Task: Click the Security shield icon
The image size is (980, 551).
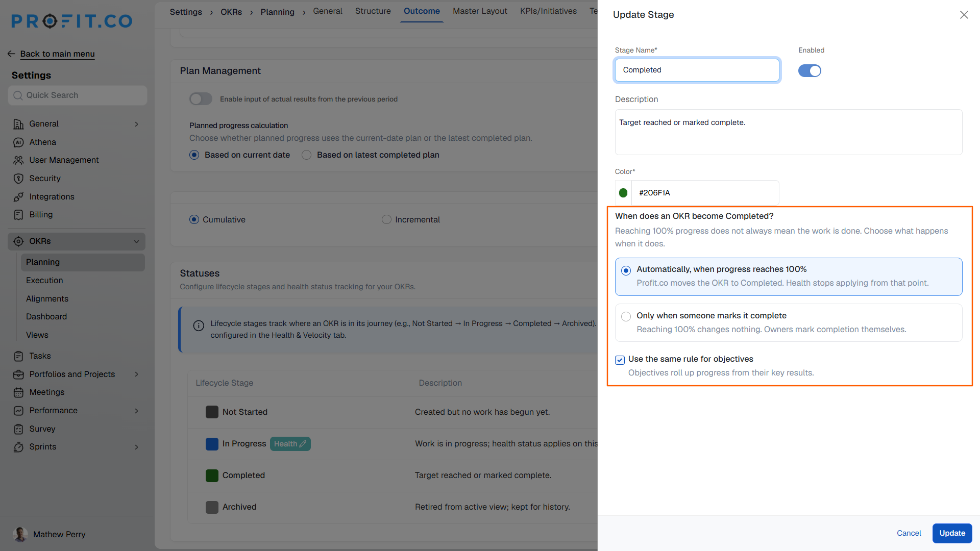Action: point(18,179)
